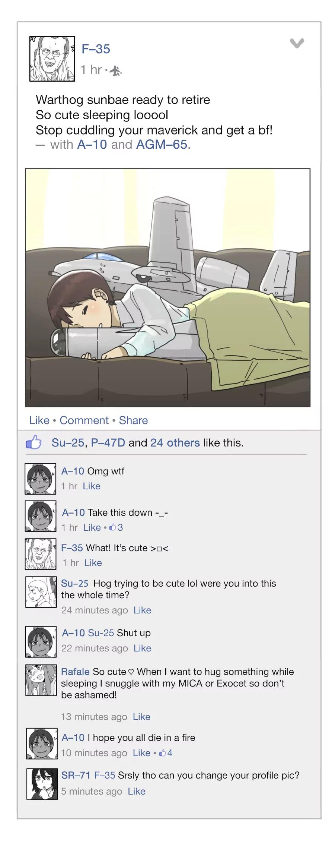Click A-10's avatar on the 'Omg wtf' comment
The height and width of the screenshot is (868, 335).
pyautogui.click(x=41, y=479)
